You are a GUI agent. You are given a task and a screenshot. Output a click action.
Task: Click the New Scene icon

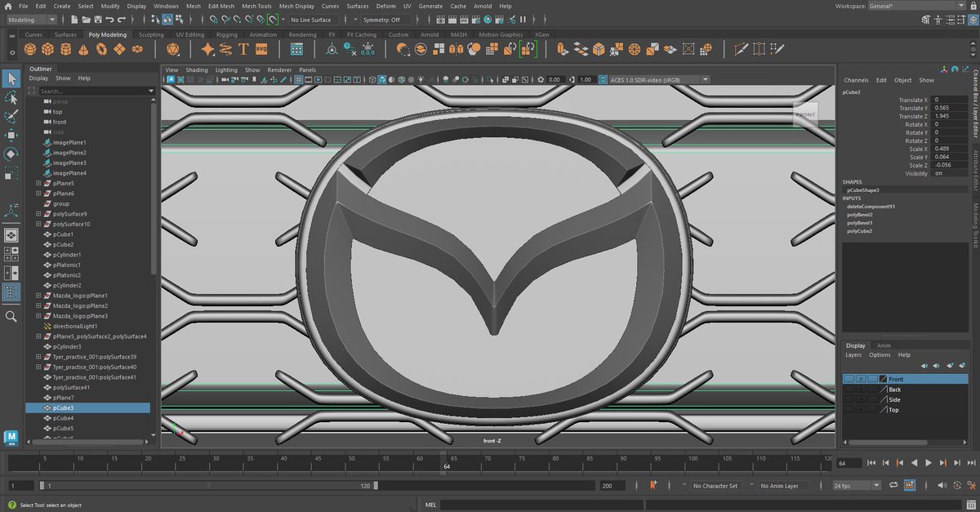pyautogui.click(x=75, y=19)
